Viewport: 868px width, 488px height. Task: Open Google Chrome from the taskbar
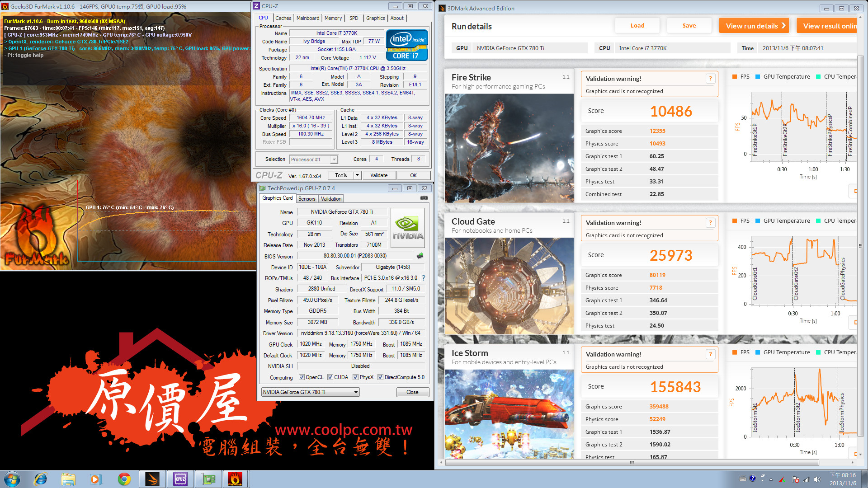pos(124,479)
